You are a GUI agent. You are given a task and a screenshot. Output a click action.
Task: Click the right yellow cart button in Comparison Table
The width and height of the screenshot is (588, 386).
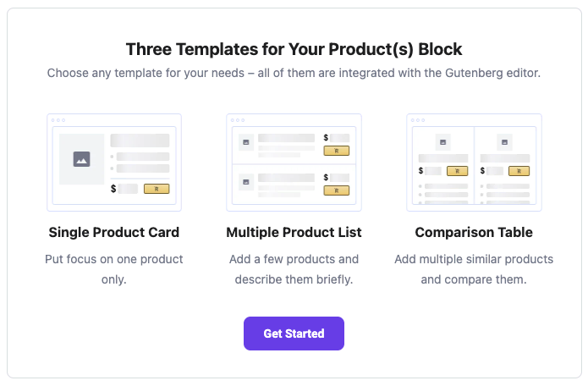519,171
